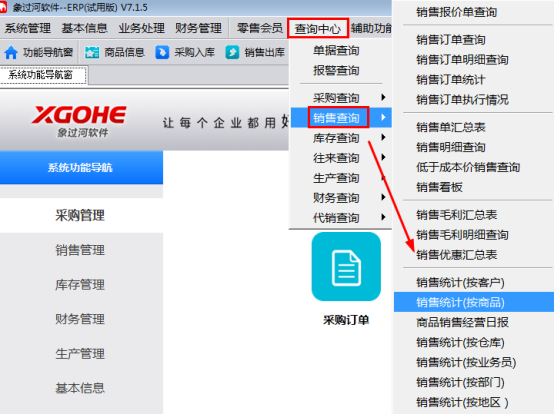Open the 查询中心 menu
Viewport: 554px width, 415px height.
(318, 28)
